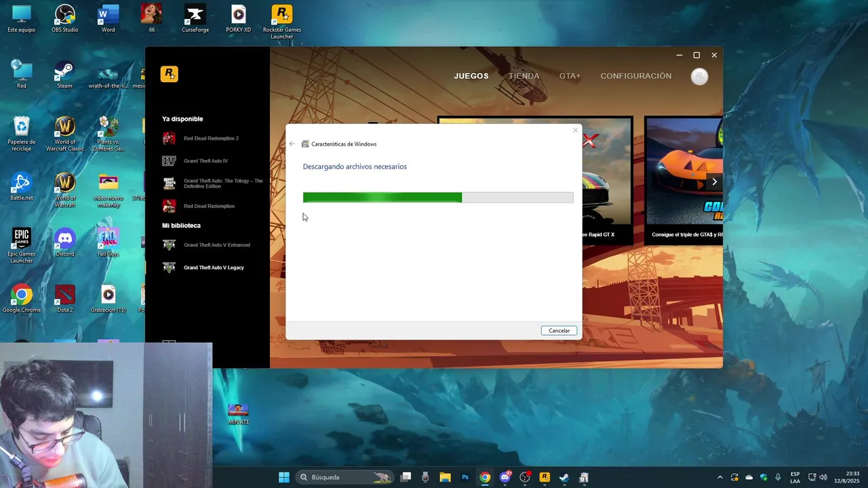Click the 'Mi biblioteca' heading
This screenshot has width=868, height=488.
tap(181, 225)
